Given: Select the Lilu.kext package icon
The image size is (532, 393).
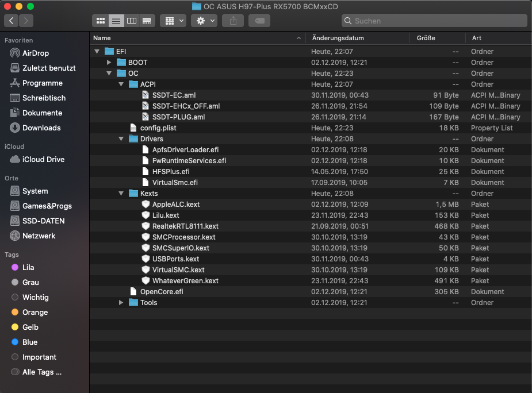Looking at the screenshot, I should click(146, 215).
